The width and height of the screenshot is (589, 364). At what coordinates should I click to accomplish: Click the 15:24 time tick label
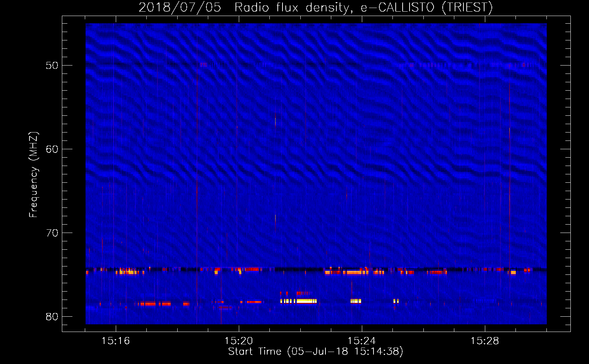point(361,341)
